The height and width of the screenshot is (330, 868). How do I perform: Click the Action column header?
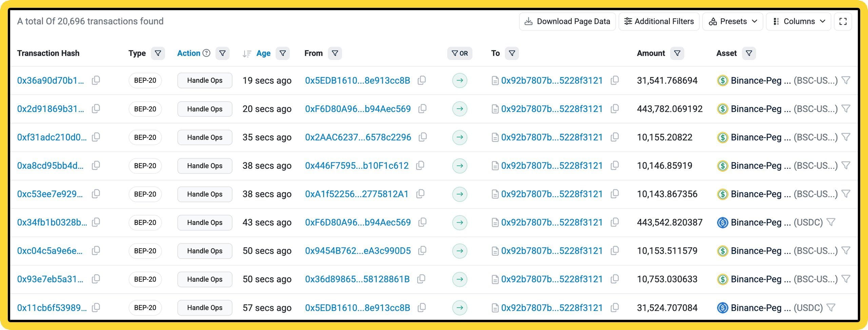[189, 53]
